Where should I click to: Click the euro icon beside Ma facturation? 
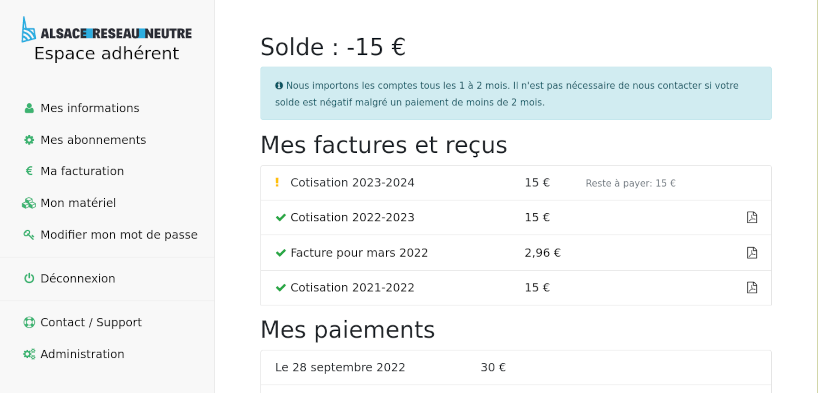click(x=29, y=171)
